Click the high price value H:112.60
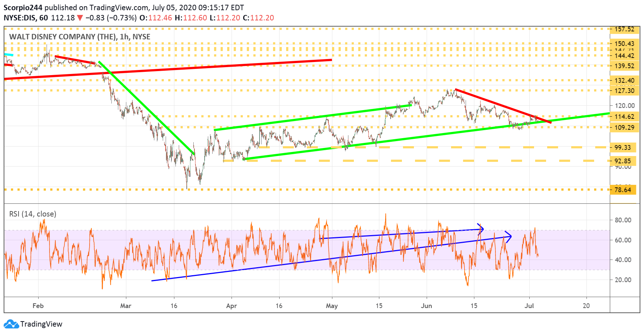Screen dimensions: 644x335 click(x=191, y=18)
